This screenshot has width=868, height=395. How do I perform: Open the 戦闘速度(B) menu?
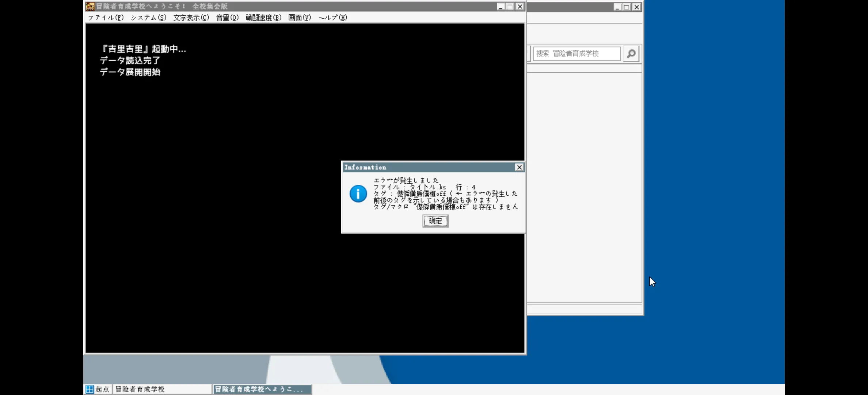click(263, 18)
